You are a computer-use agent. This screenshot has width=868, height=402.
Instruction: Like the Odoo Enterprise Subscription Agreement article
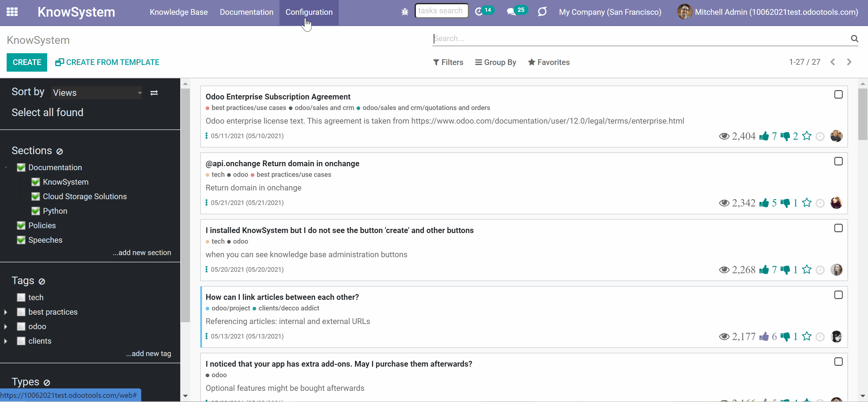(x=764, y=136)
